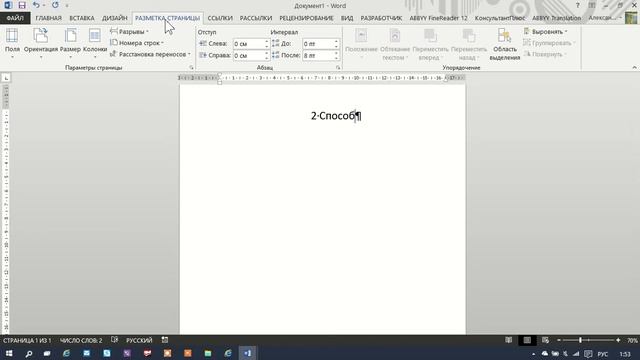Expand the Расстановка переносов dropdown
The width and height of the screenshot is (640, 360).
click(x=150, y=54)
